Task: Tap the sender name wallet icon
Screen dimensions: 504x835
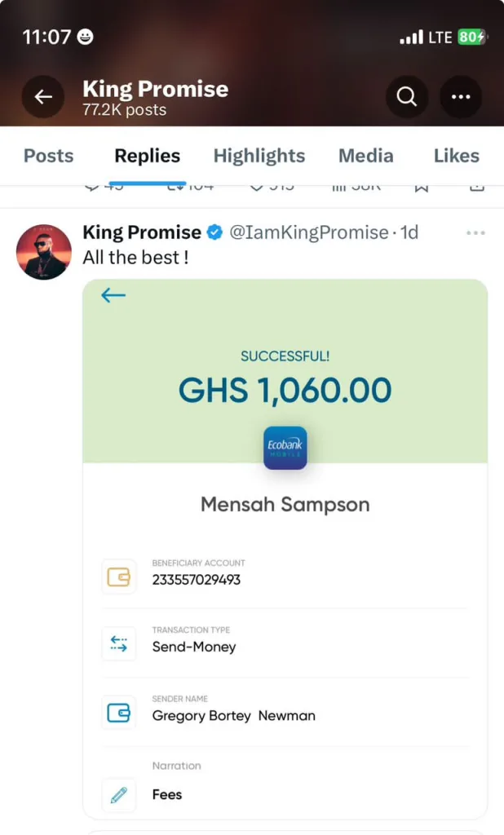Action: (x=119, y=713)
